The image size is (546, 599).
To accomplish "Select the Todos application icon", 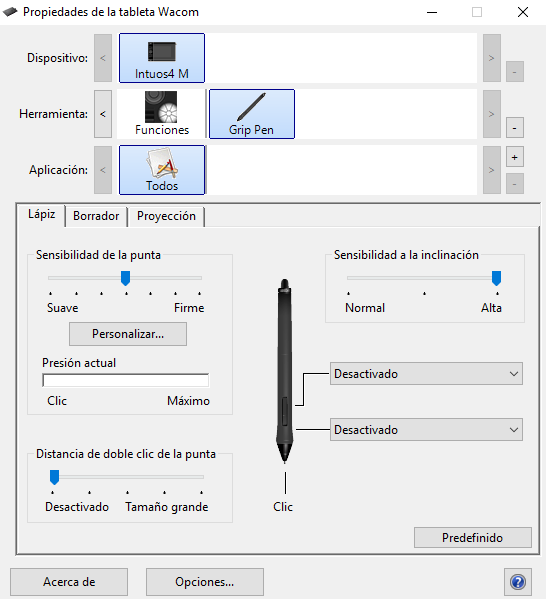I will point(162,170).
